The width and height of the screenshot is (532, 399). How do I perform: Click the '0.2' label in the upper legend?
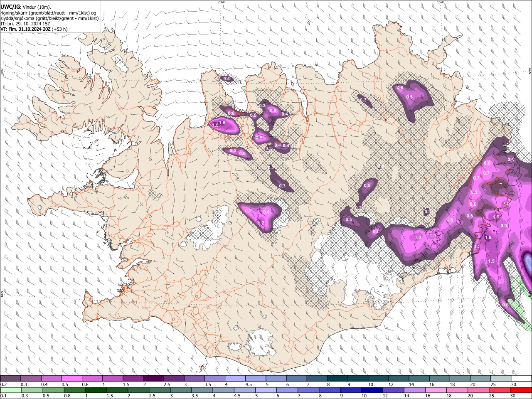4,384
